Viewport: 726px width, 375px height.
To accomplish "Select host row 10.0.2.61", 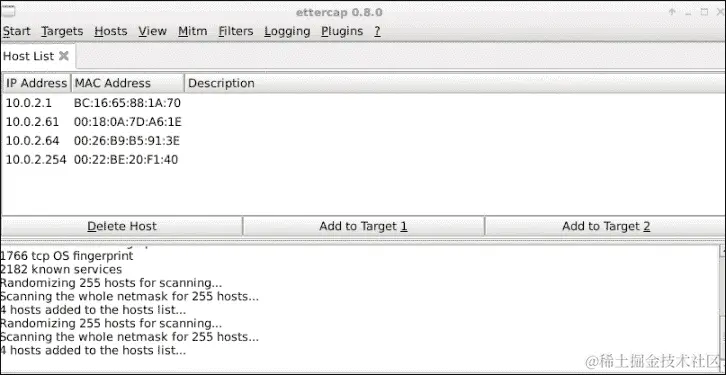I will [x=363, y=122].
